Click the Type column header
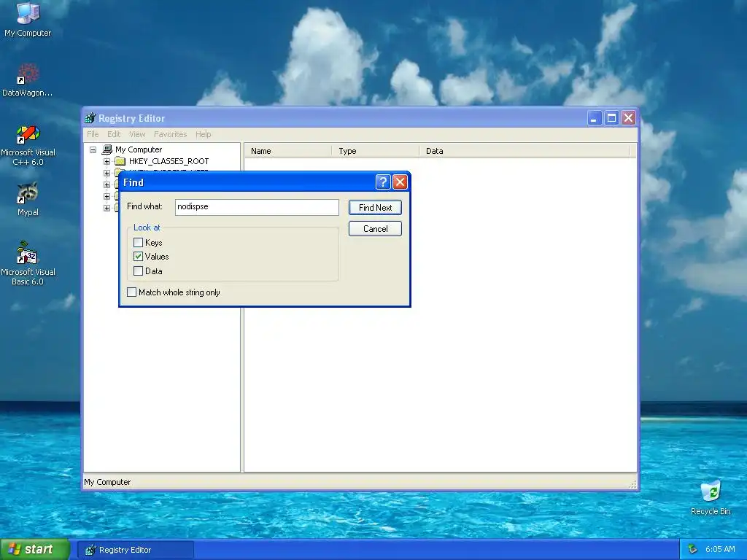 click(376, 151)
